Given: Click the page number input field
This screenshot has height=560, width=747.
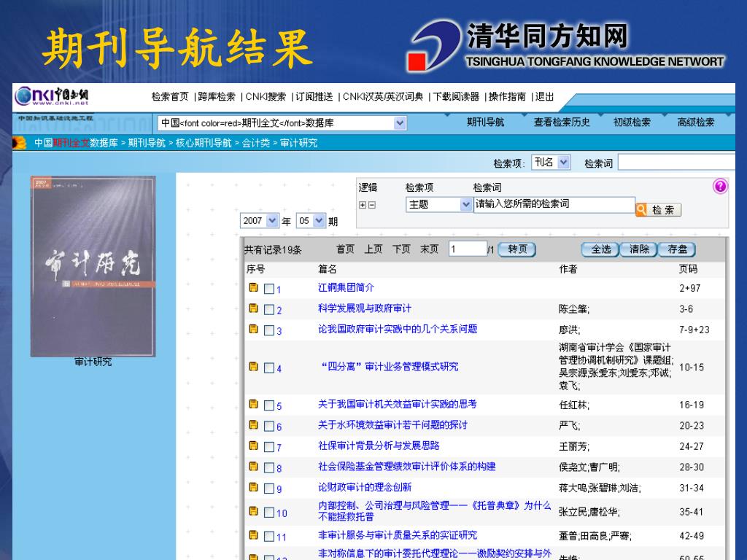Looking at the screenshot, I should point(468,249).
